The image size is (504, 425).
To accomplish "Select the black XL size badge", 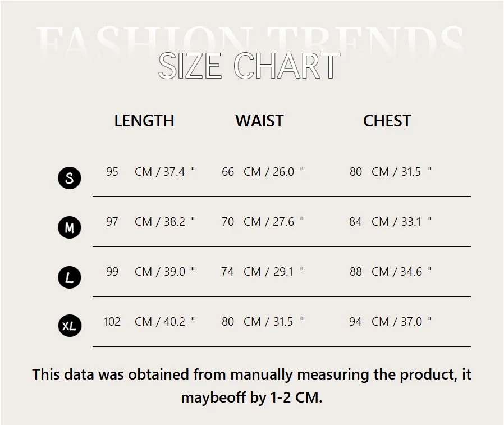I will [70, 326].
